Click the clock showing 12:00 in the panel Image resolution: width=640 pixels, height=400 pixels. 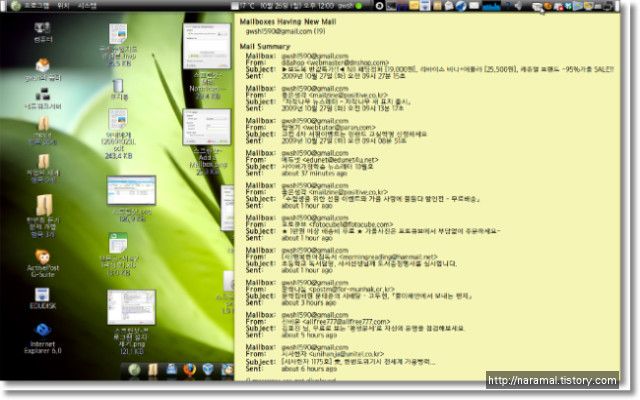click(298, 6)
